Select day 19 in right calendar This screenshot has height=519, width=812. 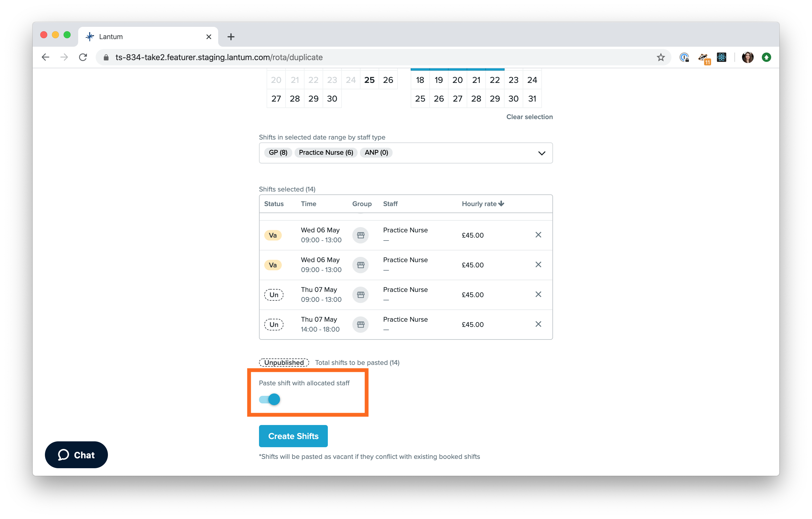[438, 80]
